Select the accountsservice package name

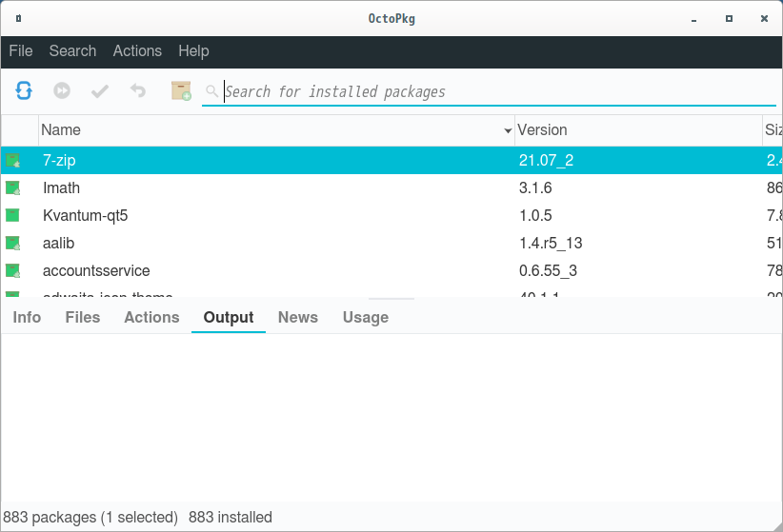96,270
